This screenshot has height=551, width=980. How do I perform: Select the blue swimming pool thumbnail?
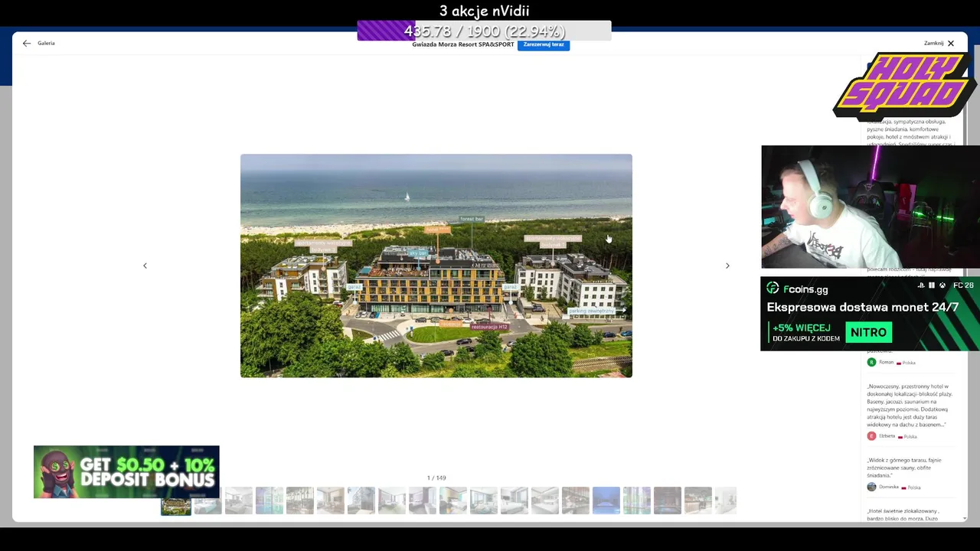tap(606, 500)
